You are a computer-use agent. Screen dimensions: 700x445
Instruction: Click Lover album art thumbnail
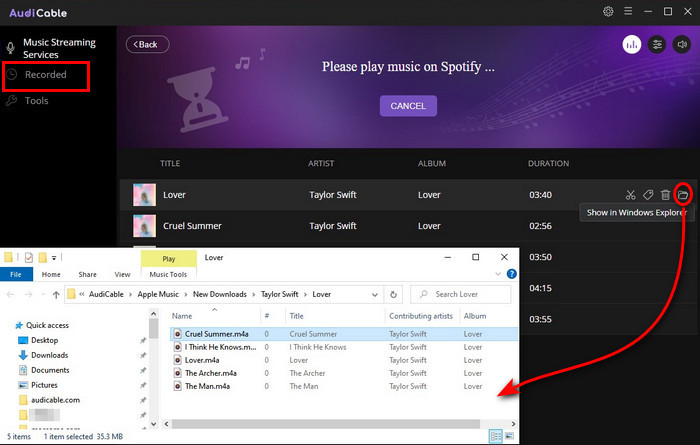click(145, 195)
